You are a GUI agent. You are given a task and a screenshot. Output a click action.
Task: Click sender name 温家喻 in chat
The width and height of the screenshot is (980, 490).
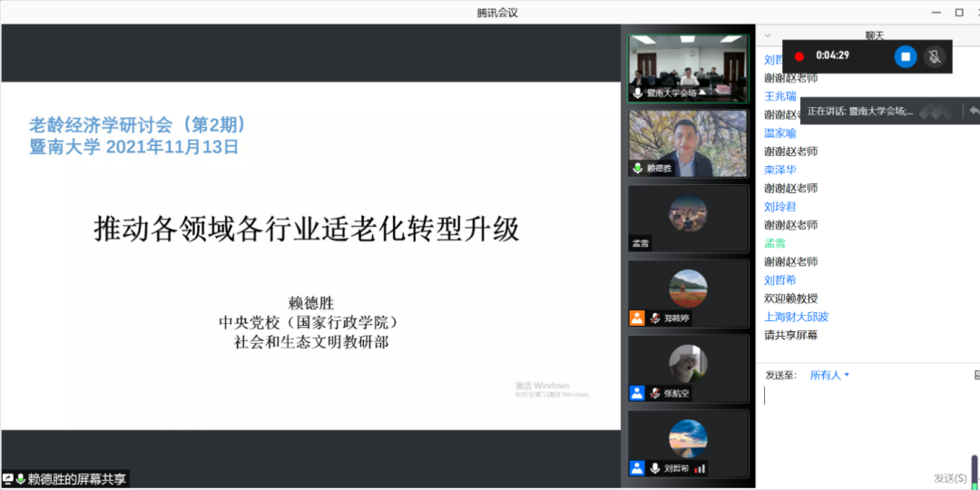pyautogui.click(x=779, y=132)
